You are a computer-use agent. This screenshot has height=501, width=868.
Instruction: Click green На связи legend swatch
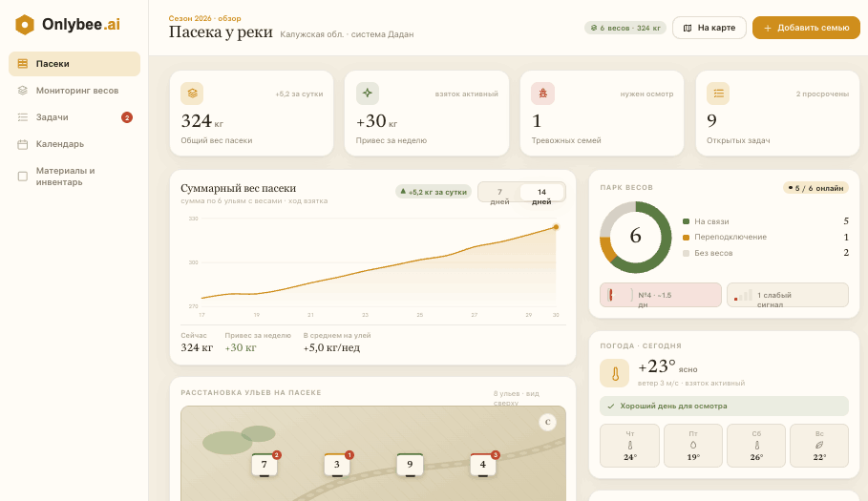pos(686,221)
